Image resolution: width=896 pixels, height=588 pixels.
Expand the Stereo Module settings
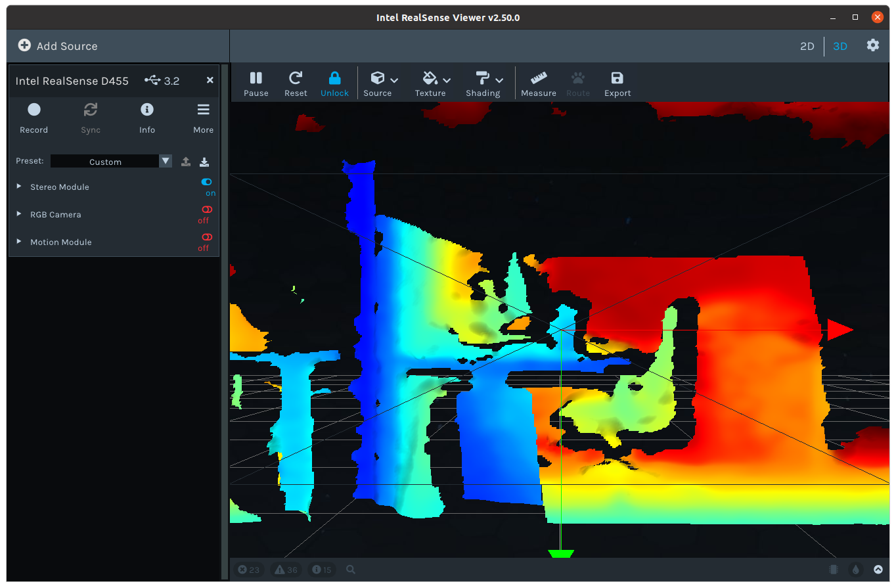pyautogui.click(x=18, y=187)
